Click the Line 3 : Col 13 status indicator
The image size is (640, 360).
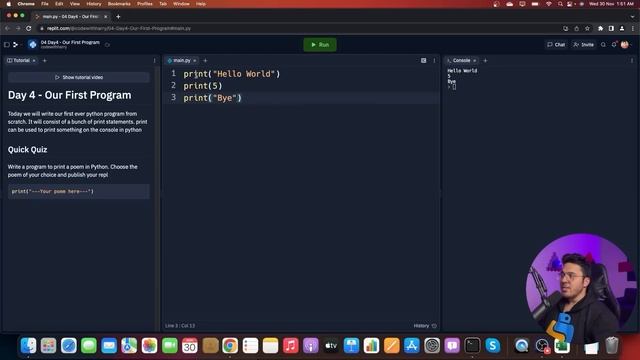click(x=180, y=326)
